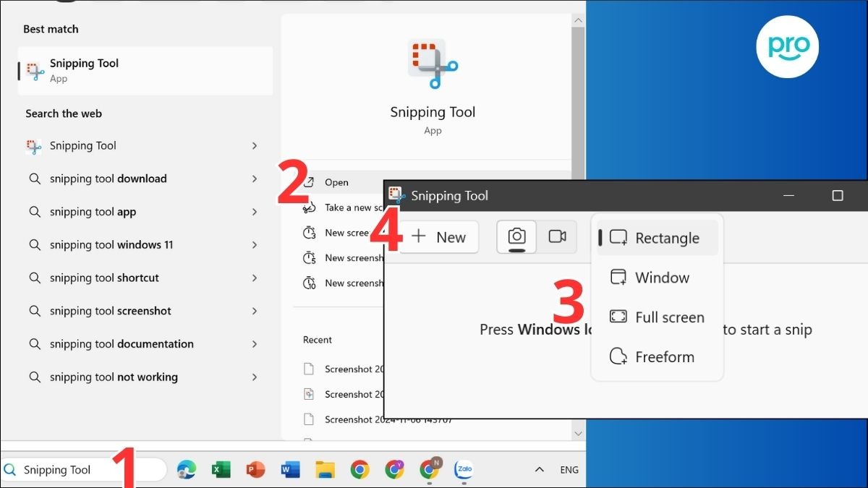
Task: Open PowerPoint from taskbar
Action: [x=255, y=470]
